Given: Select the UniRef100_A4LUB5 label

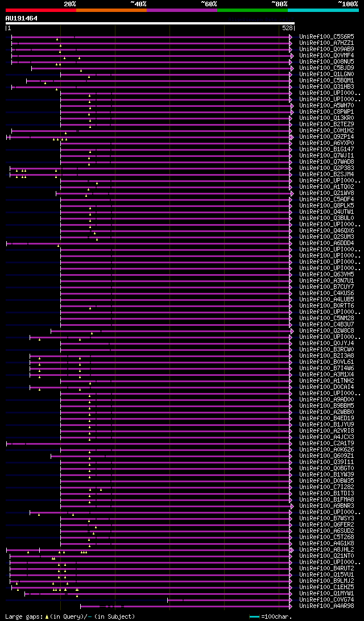Looking at the screenshot, I should [x=327, y=299].
